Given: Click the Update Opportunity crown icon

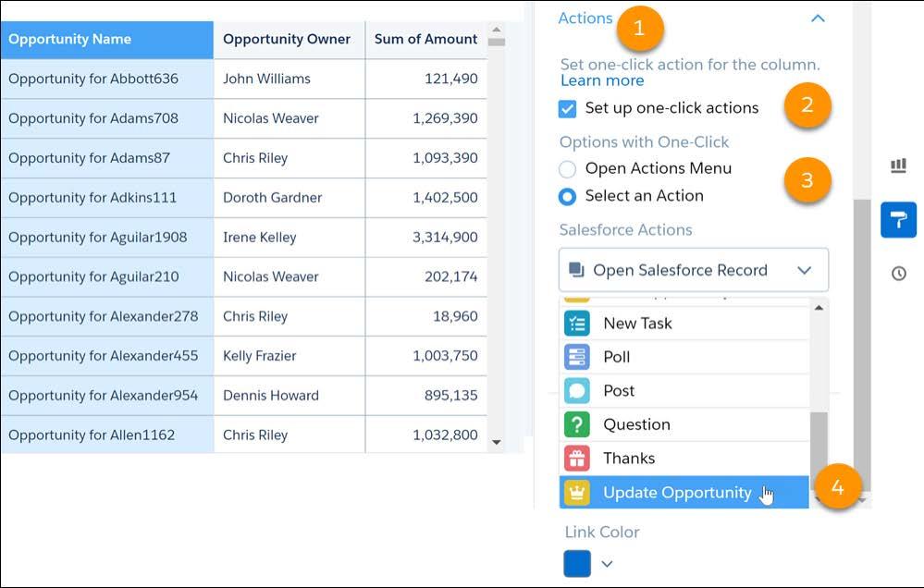Looking at the screenshot, I should click(577, 493).
